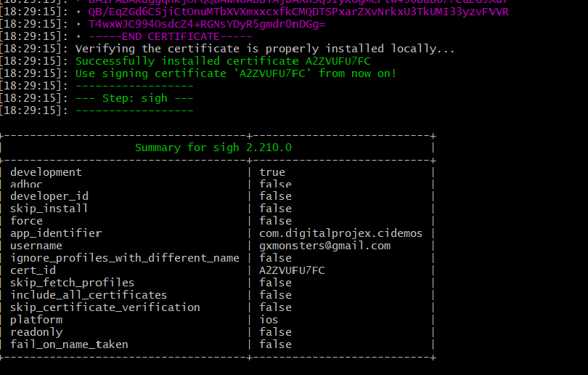Click the 'true' value for development

(x=272, y=172)
